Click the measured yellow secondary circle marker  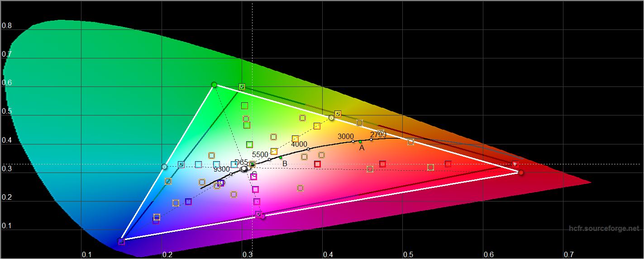point(331,118)
